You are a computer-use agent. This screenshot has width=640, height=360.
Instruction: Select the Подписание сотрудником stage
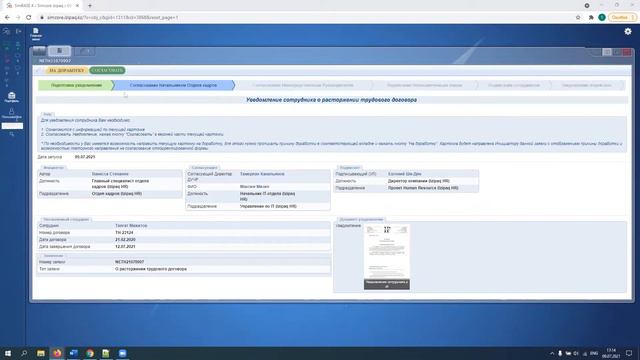point(513,85)
